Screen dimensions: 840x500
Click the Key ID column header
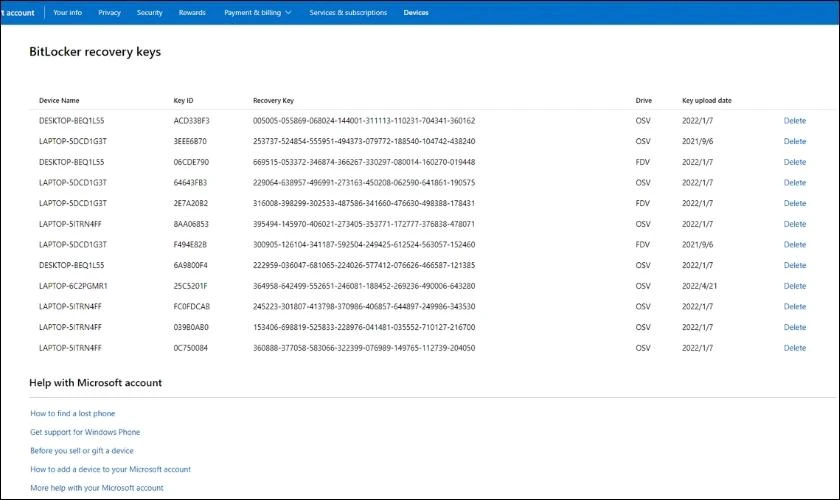(183, 100)
